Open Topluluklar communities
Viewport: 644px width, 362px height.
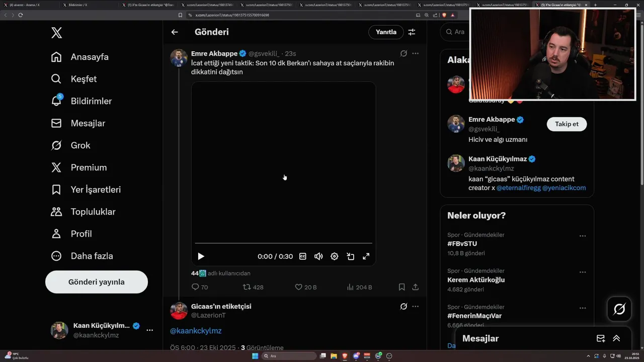[x=84, y=212]
